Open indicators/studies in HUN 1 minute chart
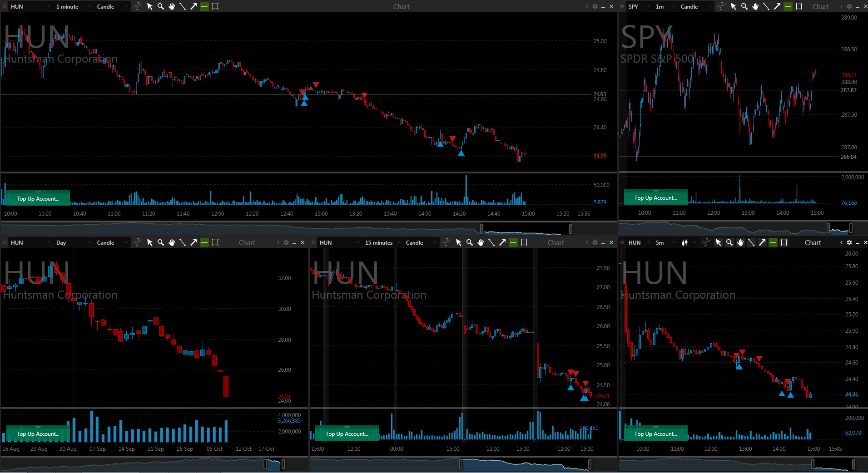 [x=137, y=6]
